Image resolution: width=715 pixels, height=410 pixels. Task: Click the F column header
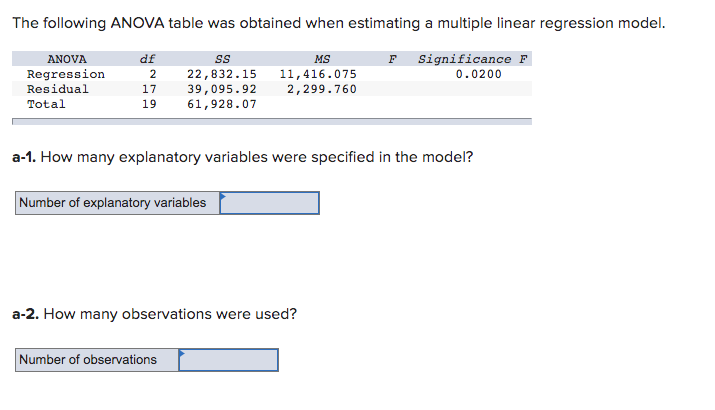(x=392, y=59)
